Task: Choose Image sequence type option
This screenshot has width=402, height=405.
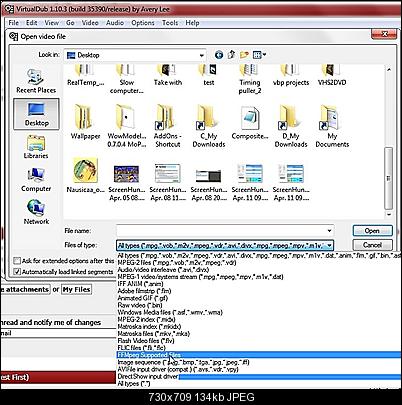Action: pyautogui.click(x=258, y=362)
